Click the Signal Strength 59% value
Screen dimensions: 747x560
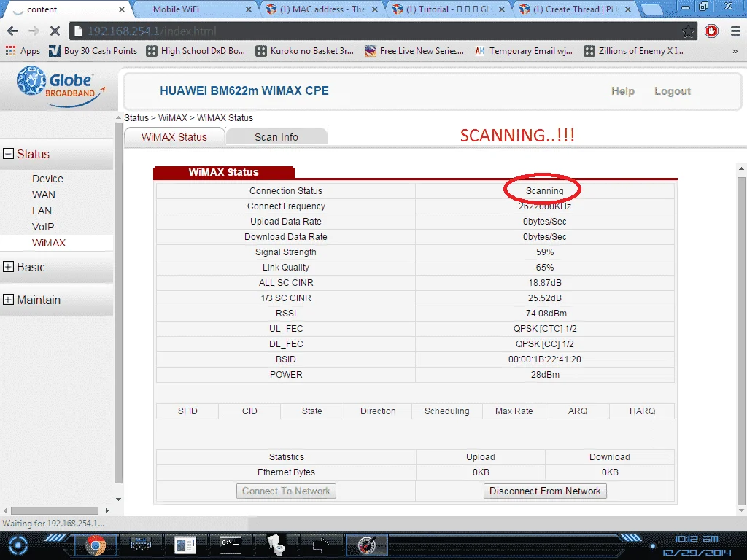pos(544,252)
